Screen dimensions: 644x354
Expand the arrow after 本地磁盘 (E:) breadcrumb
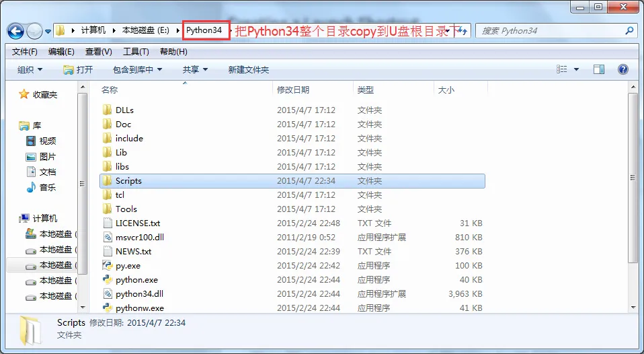[178, 30]
